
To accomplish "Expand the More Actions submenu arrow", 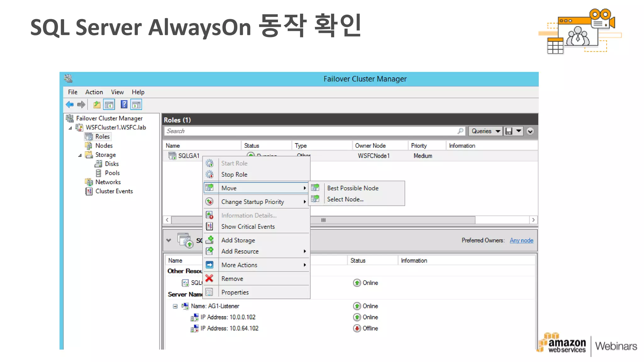I will pyautogui.click(x=305, y=265).
